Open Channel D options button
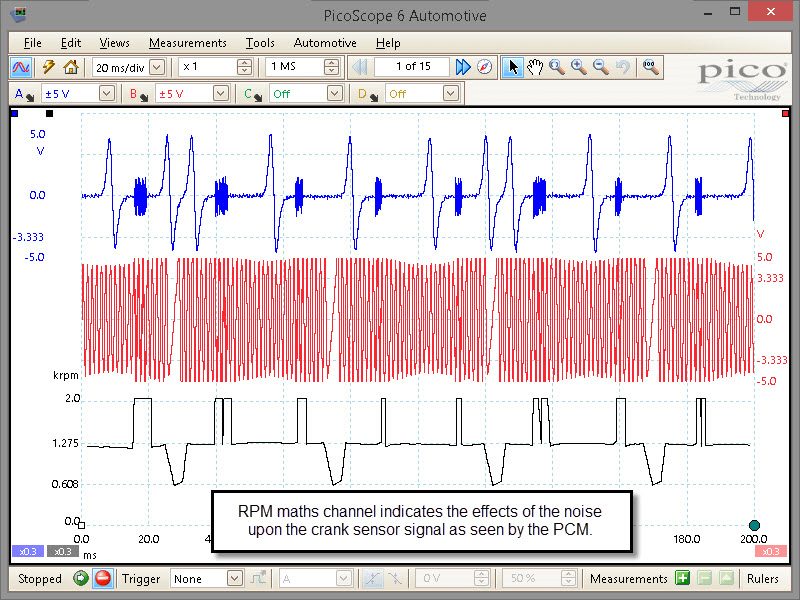Image resolution: width=800 pixels, height=600 pixels. click(368, 94)
